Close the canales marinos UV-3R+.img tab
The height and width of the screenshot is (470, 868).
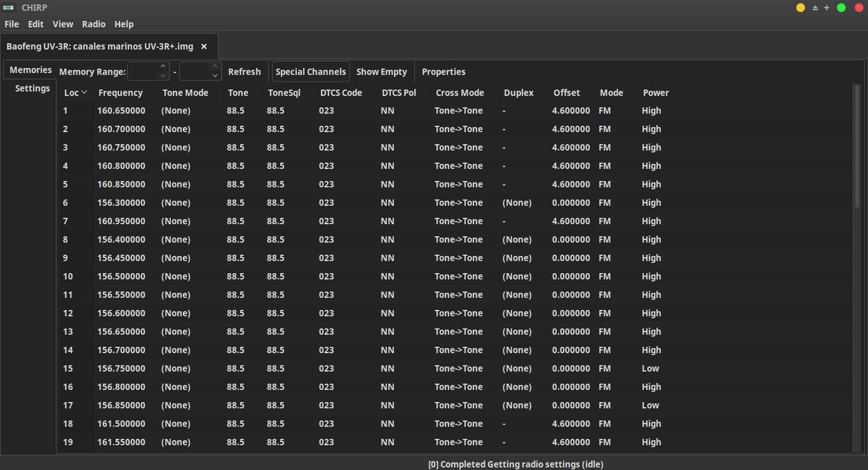point(204,46)
